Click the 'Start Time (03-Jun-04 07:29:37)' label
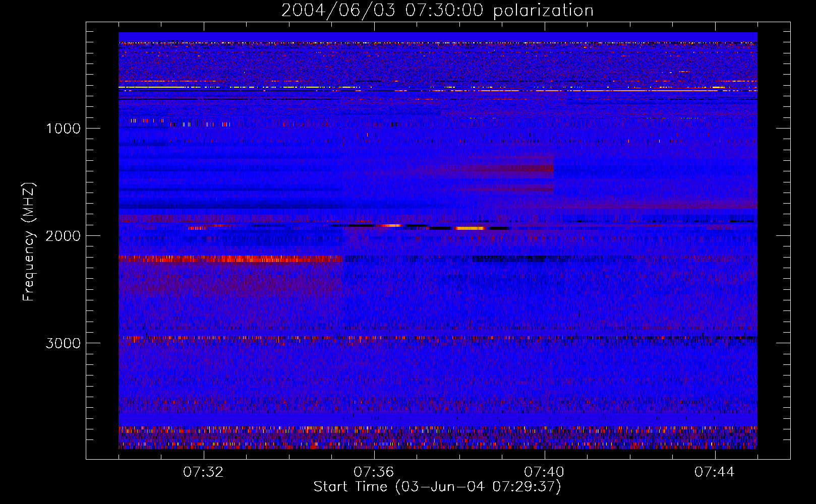This screenshot has width=816, height=504. [437, 487]
